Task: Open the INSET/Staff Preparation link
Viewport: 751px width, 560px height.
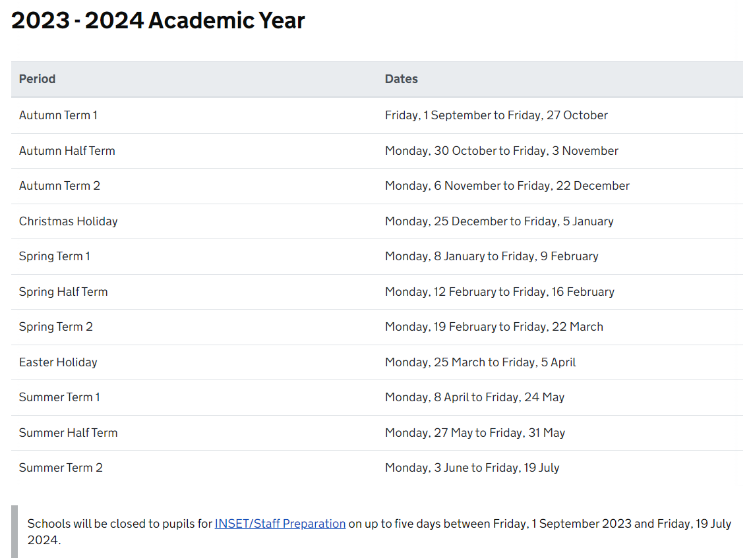Action: tap(280, 524)
